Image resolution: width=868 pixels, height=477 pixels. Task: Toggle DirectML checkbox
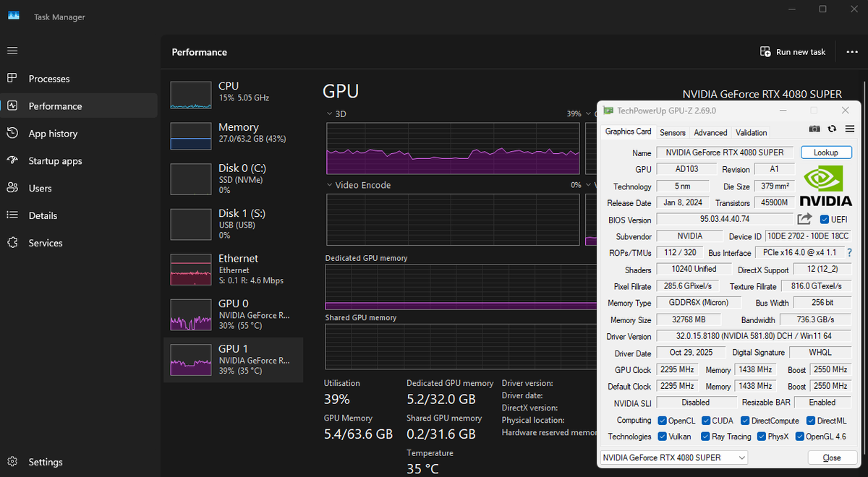[x=811, y=421]
